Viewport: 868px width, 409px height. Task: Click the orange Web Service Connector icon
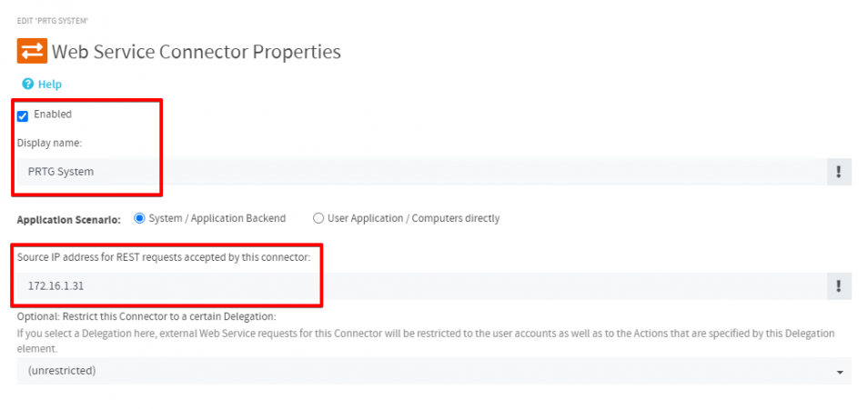tap(31, 51)
